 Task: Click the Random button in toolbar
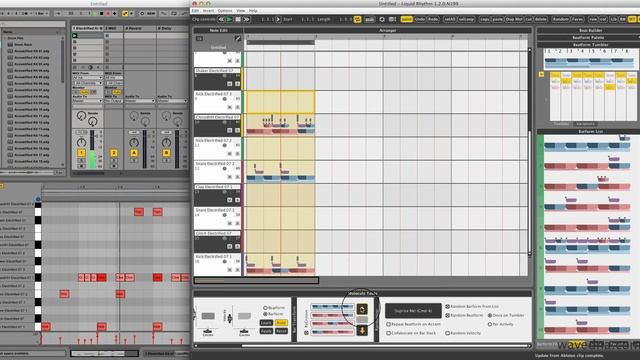point(560,19)
